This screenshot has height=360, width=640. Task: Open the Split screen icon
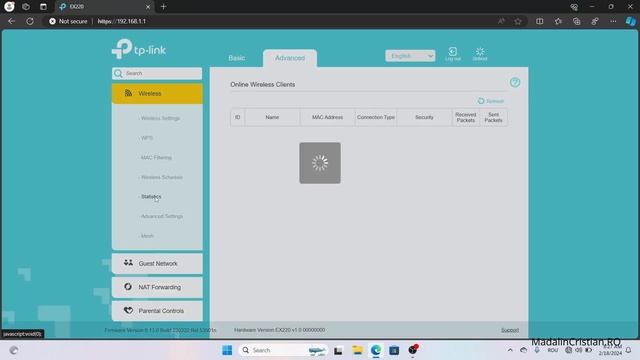pyautogui.click(x=540, y=21)
